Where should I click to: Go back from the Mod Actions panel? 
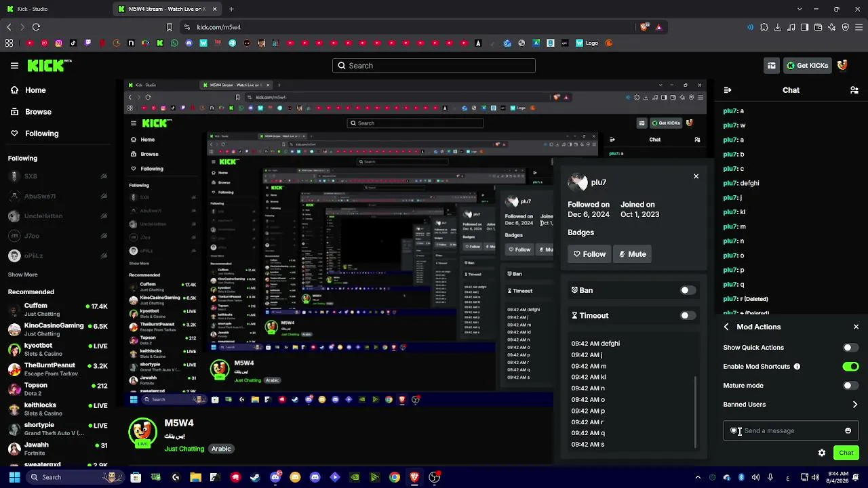click(x=726, y=327)
